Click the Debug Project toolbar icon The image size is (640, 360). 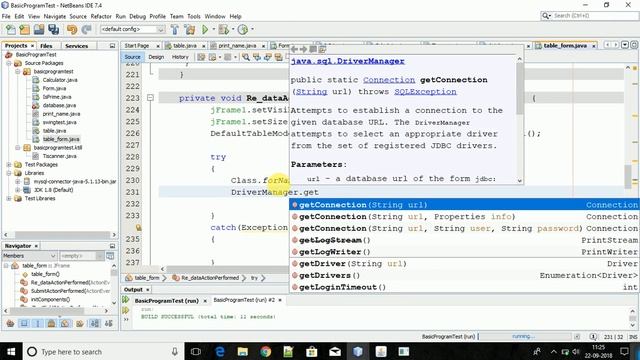click(x=223, y=29)
